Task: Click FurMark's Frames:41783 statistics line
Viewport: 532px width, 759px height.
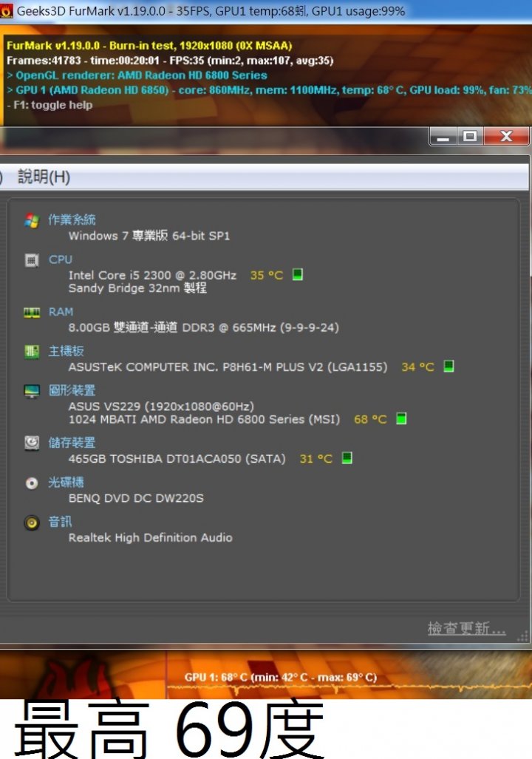Action: pos(170,61)
